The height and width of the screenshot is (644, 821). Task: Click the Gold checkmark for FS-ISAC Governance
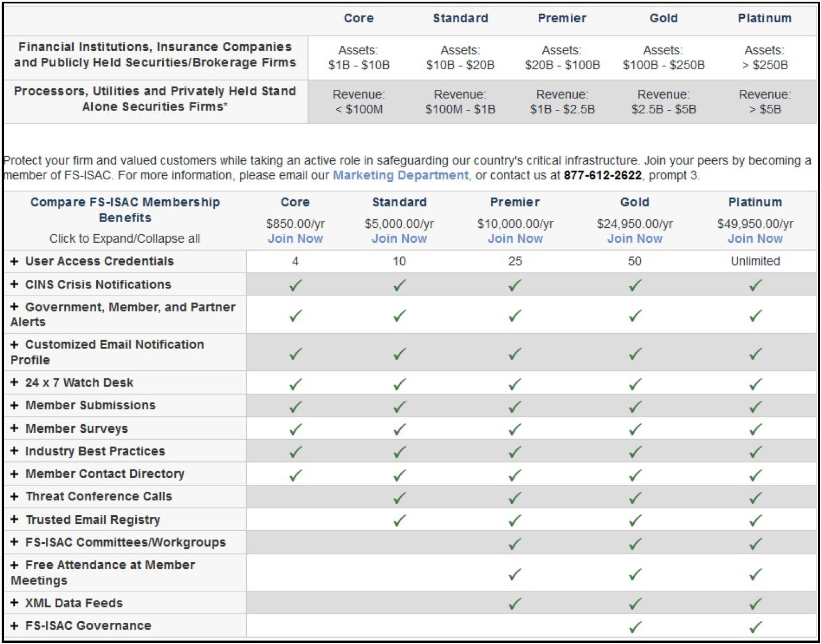(635, 627)
